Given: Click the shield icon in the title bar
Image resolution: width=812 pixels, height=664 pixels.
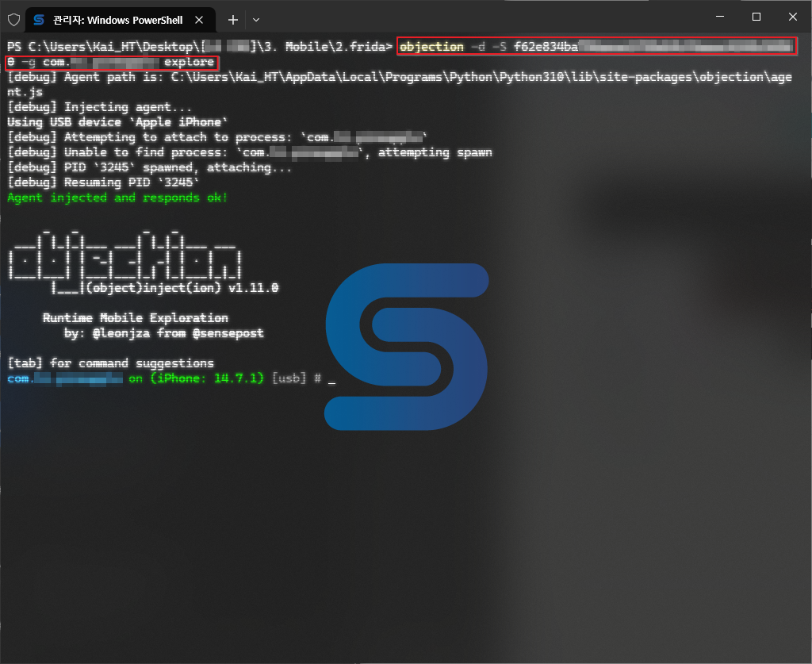Looking at the screenshot, I should click(14, 20).
